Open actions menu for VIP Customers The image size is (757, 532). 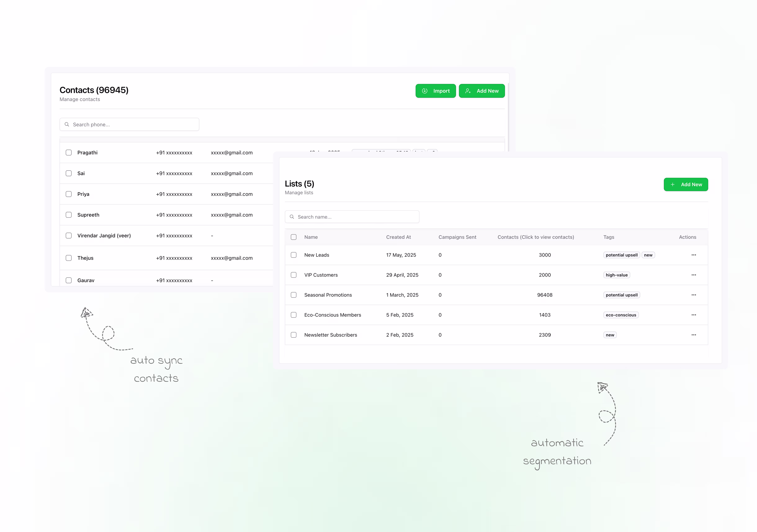tap(694, 275)
